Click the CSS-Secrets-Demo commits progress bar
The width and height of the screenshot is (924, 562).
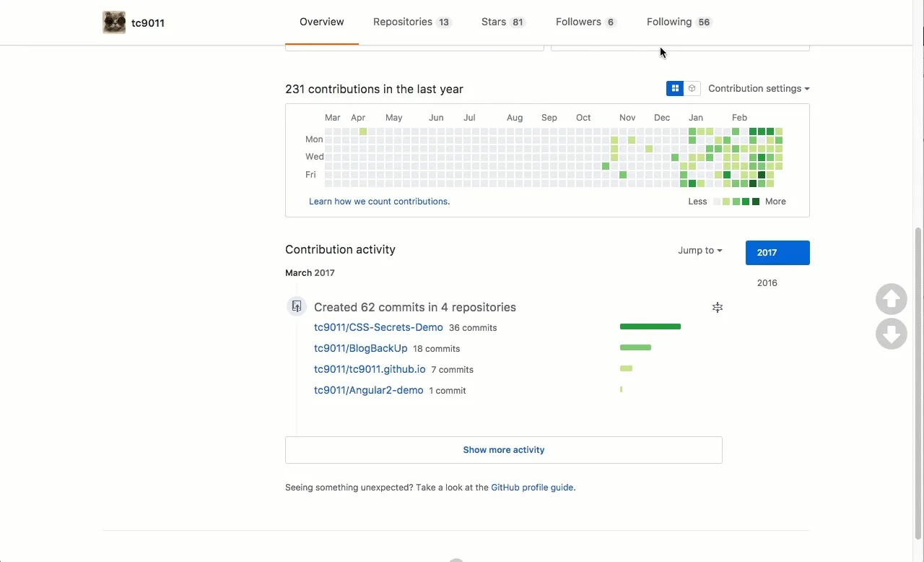click(650, 327)
